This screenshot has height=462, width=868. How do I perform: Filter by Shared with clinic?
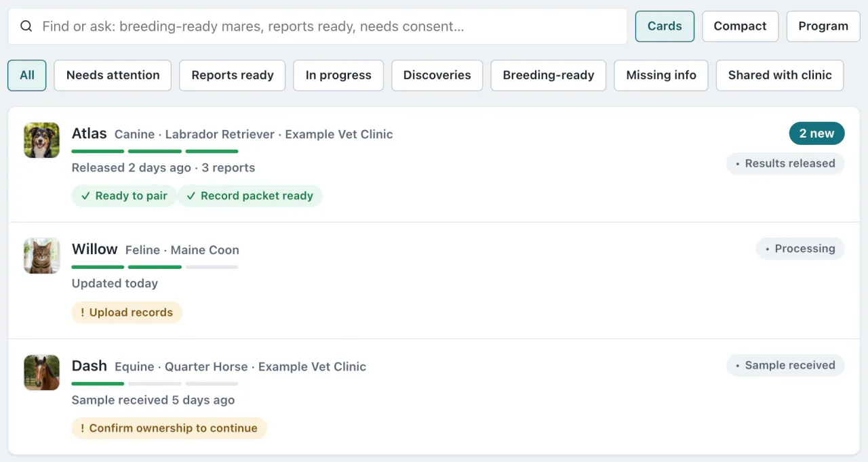(x=780, y=75)
